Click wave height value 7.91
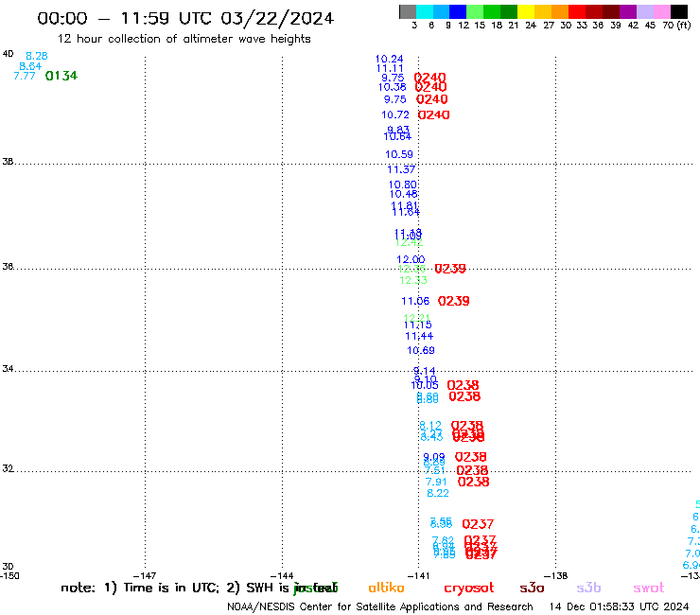 tap(436, 482)
